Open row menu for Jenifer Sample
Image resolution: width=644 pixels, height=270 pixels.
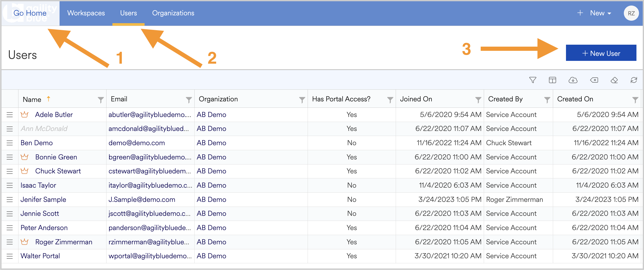pyautogui.click(x=10, y=200)
